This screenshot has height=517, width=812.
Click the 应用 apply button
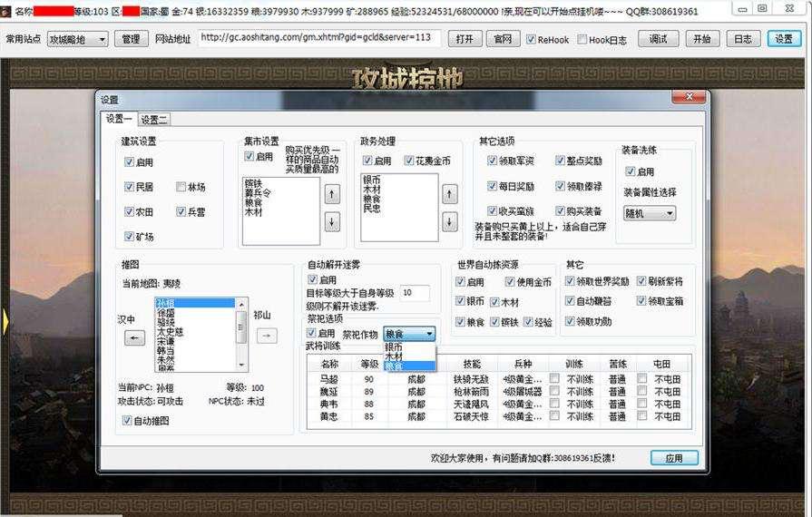(x=673, y=458)
